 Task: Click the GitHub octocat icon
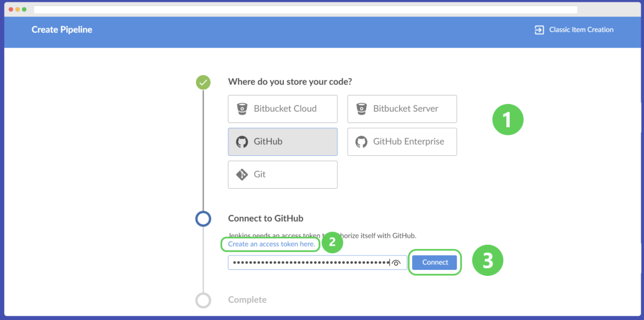(x=242, y=141)
